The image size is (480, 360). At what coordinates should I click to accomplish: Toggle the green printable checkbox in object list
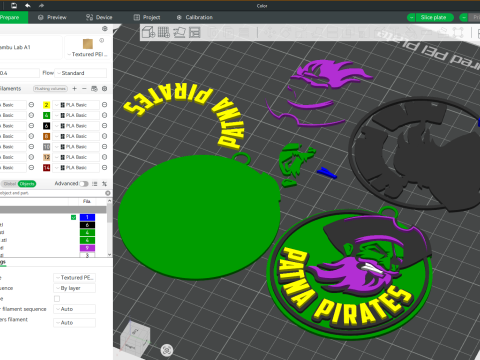point(73,217)
